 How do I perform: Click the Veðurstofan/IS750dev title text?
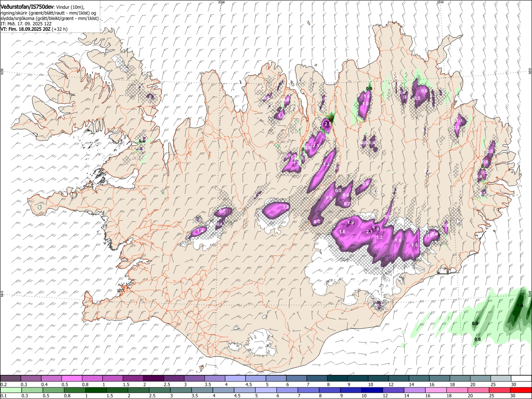[27, 7]
